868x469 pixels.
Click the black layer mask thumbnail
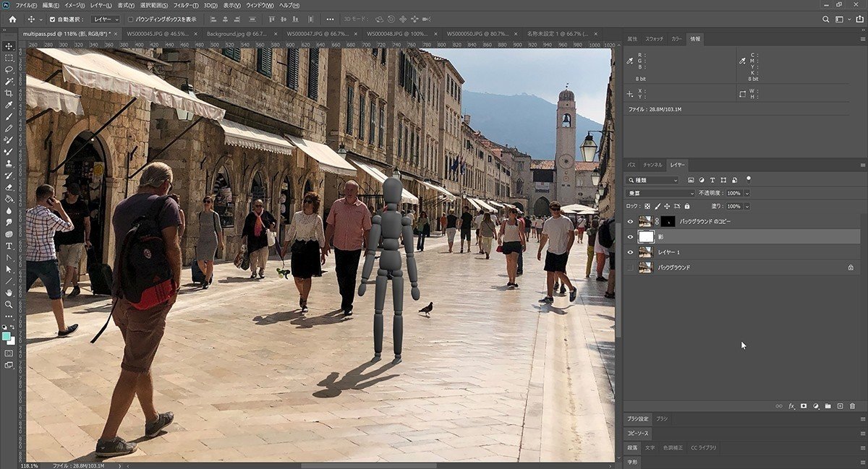[669, 221]
